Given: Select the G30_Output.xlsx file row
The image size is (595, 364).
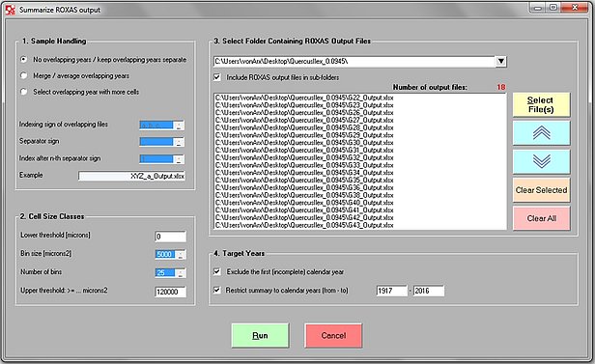Looking at the screenshot, I should pyautogui.click(x=304, y=143).
